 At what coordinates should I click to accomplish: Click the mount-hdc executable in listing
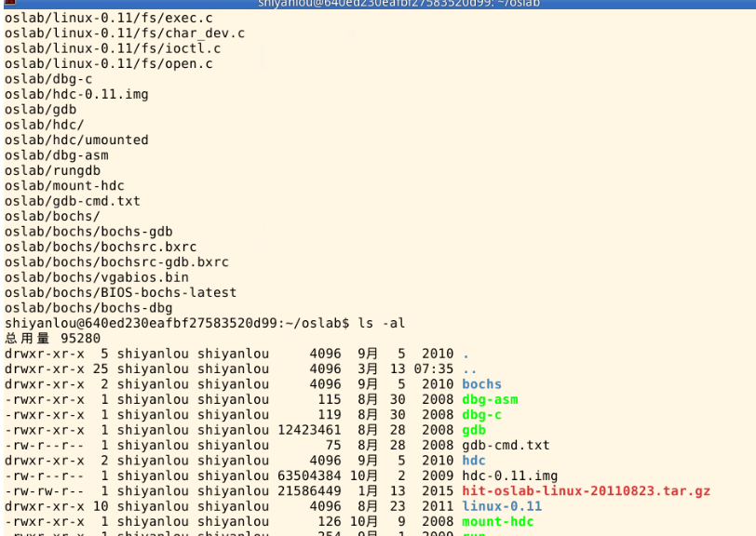click(497, 522)
